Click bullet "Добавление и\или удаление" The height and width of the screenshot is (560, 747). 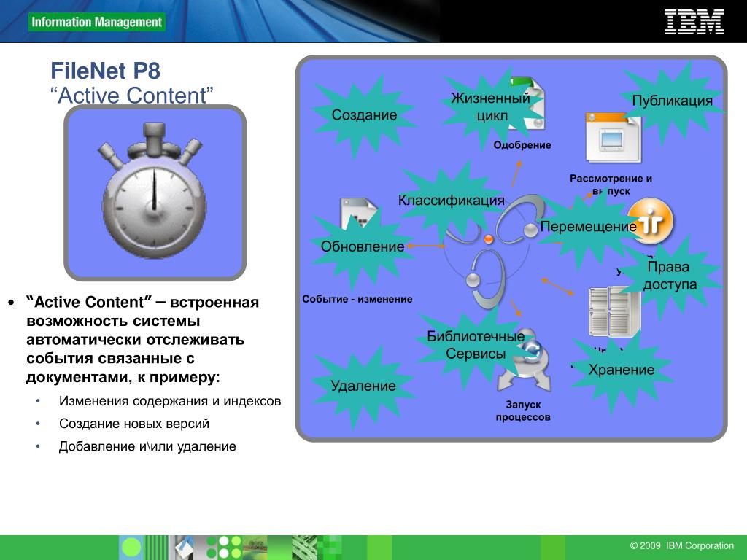147,447
